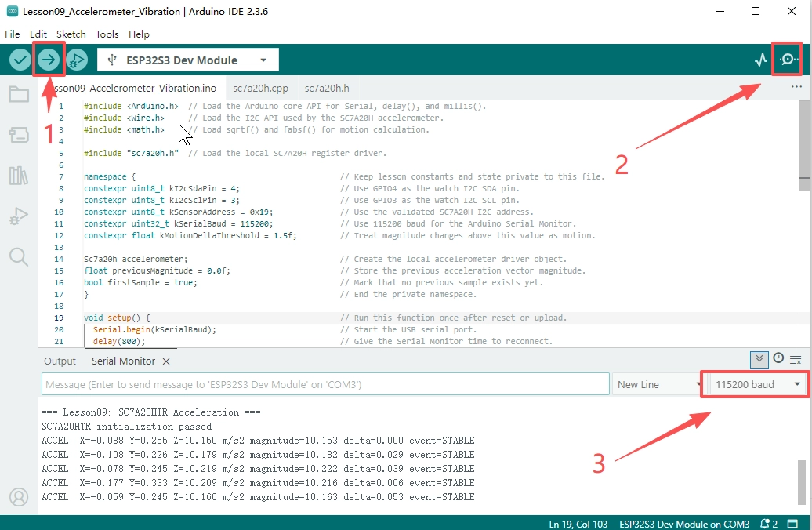This screenshot has width=812, height=530.
Task: Click 'kSensorAddress = 0x19' code line
Action: [178, 212]
